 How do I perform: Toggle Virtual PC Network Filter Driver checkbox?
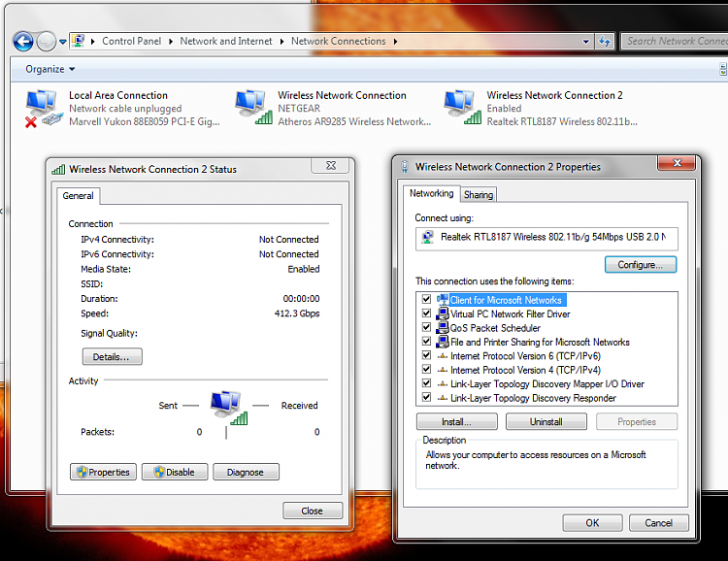427,313
